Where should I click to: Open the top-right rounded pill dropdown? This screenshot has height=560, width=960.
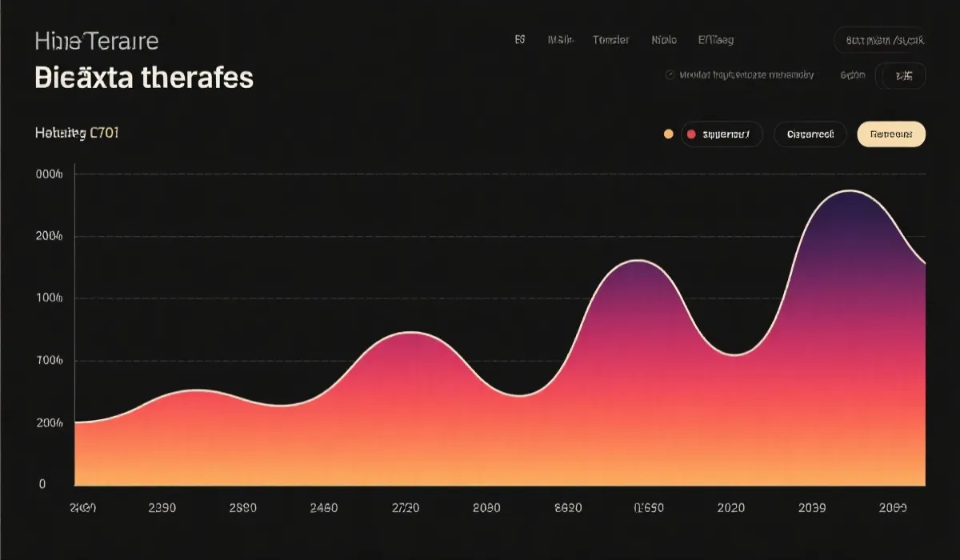[879, 40]
